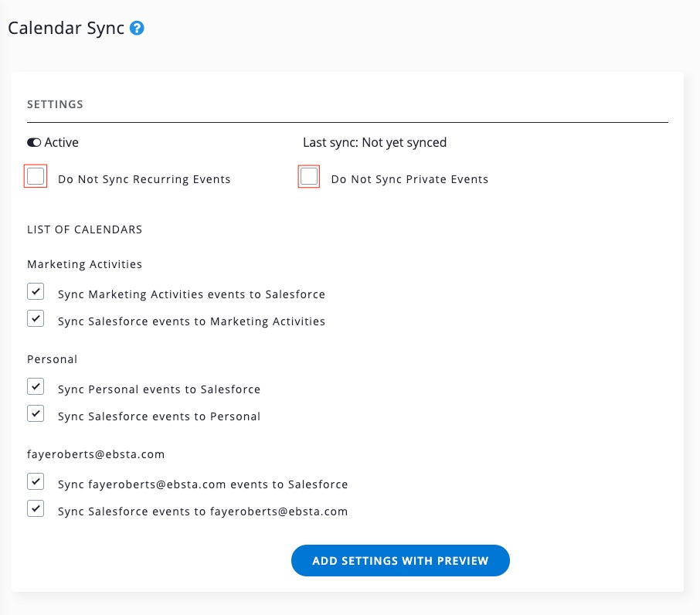Click the Do Not Sync Private Events label text
This screenshot has height=615, width=700.
point(409,179)
